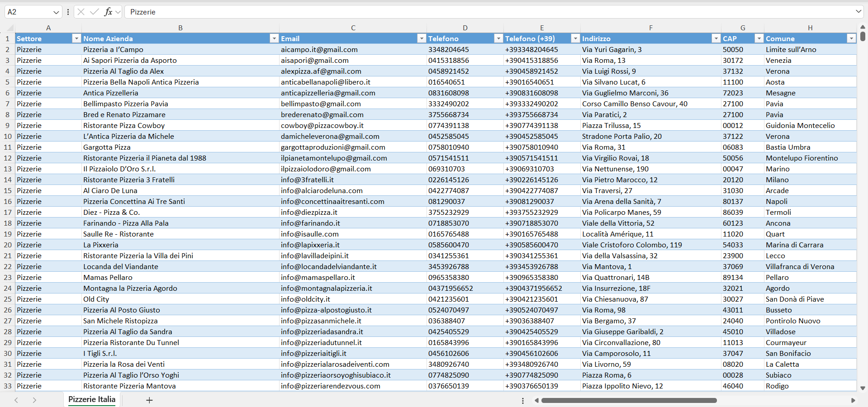868x407 pixels.
Task: Click cell Old City
Action: [180, 299]
